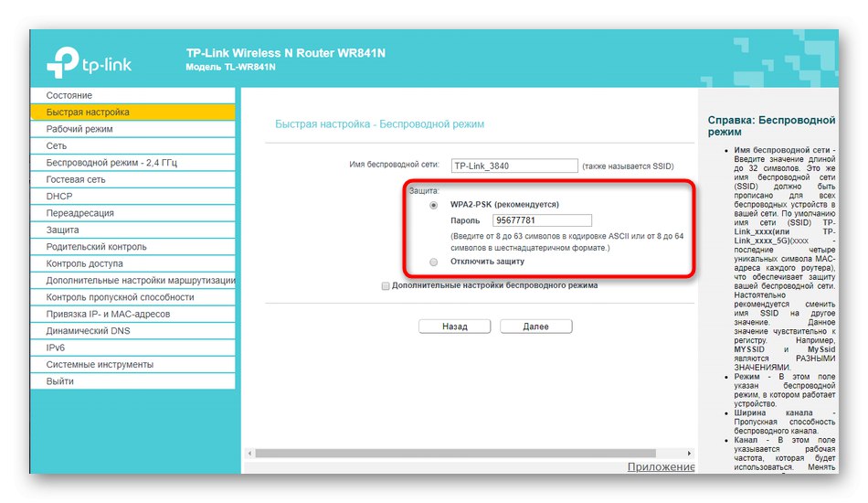Open the Приложение link
Viewport: 868px width, 503px height.
661,467
